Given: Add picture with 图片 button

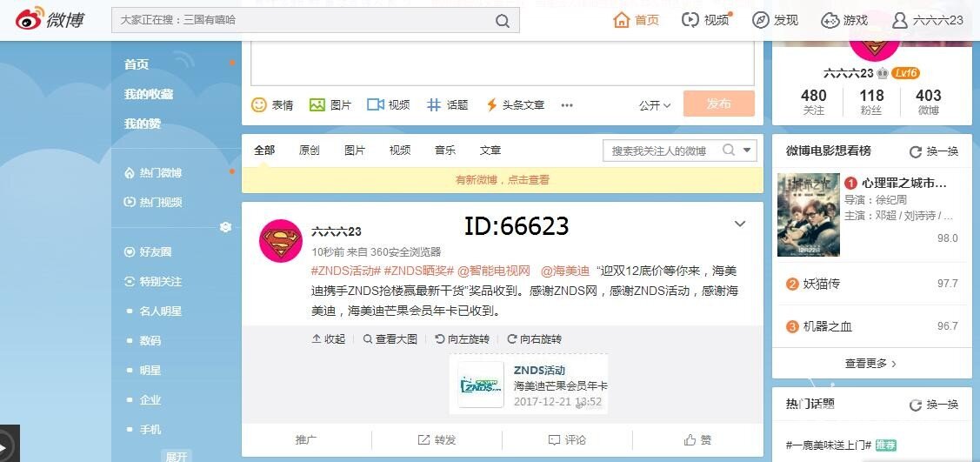Looking at the screenshot, I should pyautogui.click(x=330, y=105).
